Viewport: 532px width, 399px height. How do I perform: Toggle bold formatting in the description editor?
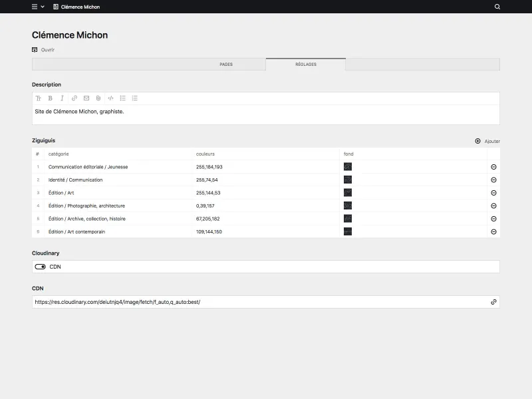[50, 98]
